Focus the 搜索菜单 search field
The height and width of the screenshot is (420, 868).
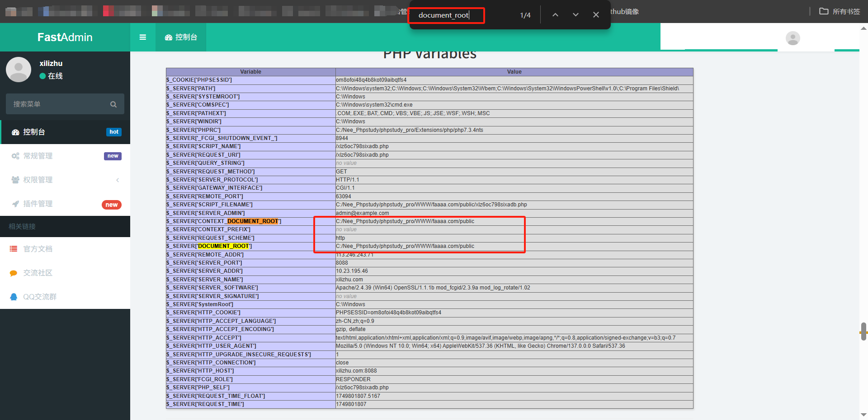58,104
